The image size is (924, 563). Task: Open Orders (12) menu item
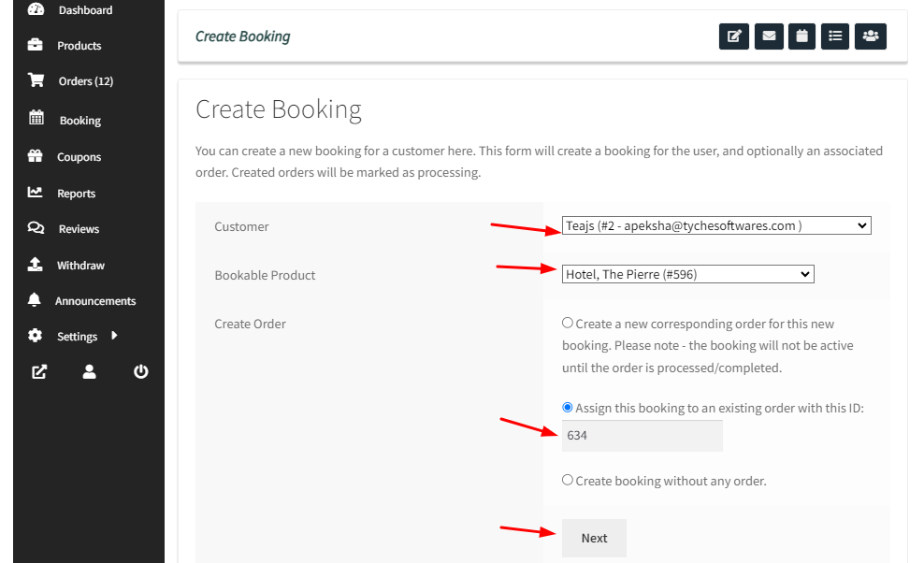click(x=85, y=80)
